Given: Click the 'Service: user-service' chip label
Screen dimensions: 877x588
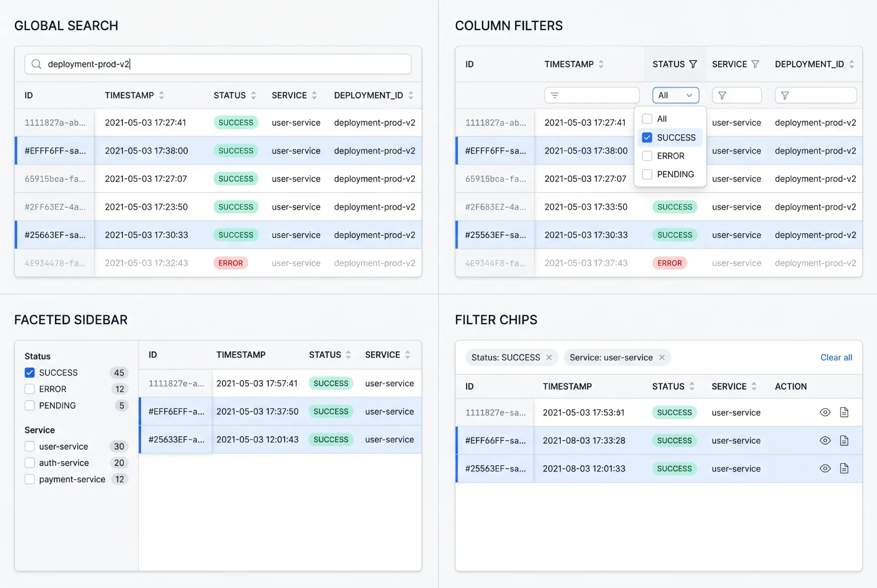Looking at the screenshot, I should 611,357.
